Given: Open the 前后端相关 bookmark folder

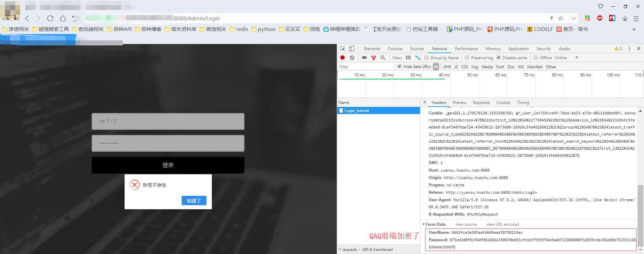Looking at the screenshot, I should coord(88,29).
